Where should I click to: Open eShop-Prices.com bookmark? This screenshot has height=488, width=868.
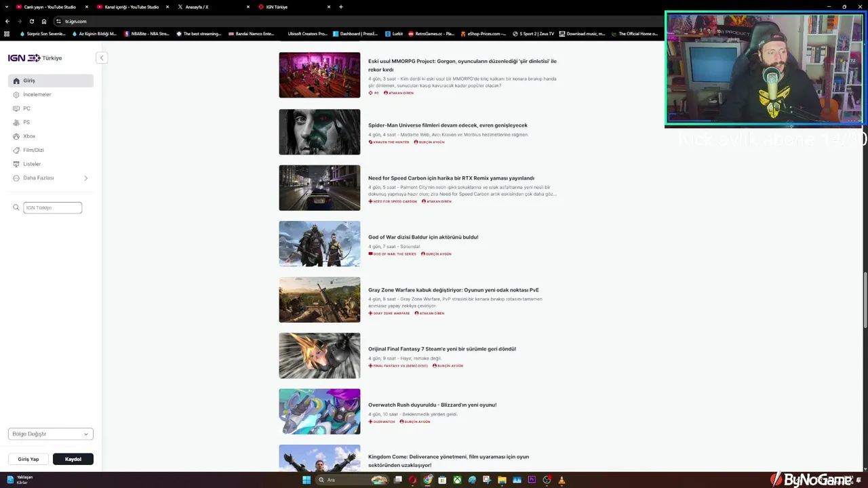click(483, 34)
